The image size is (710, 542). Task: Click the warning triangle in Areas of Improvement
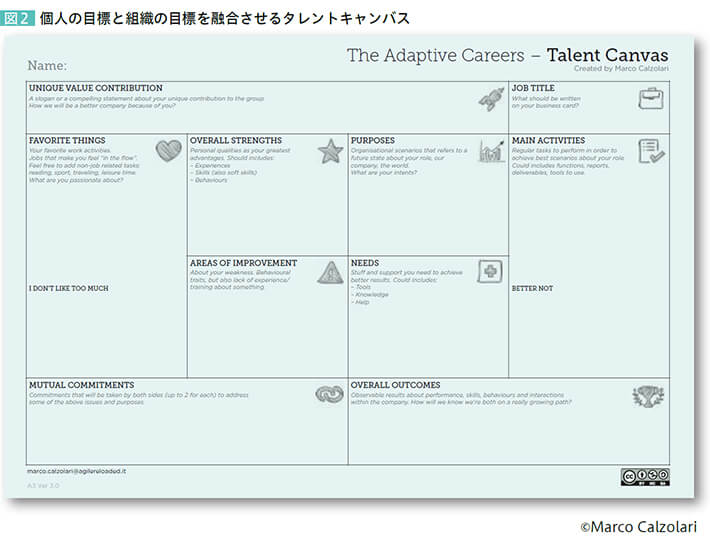coord(331,273)
